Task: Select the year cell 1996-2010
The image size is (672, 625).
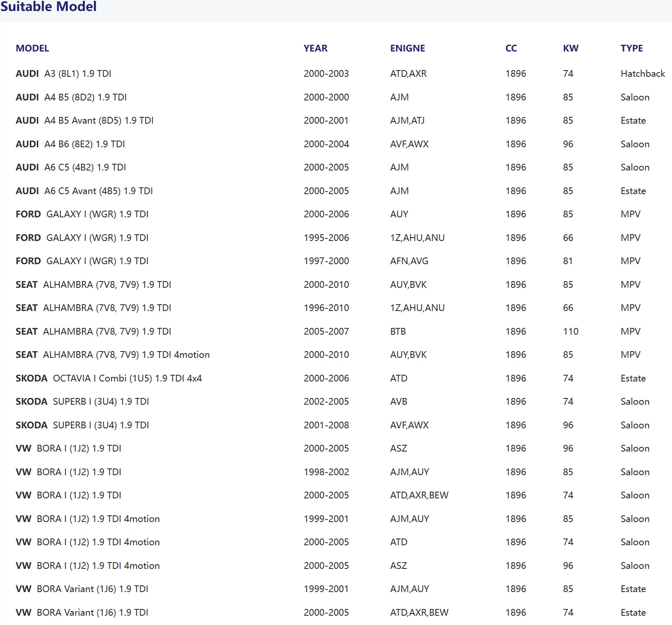Action: pos(326,308)
